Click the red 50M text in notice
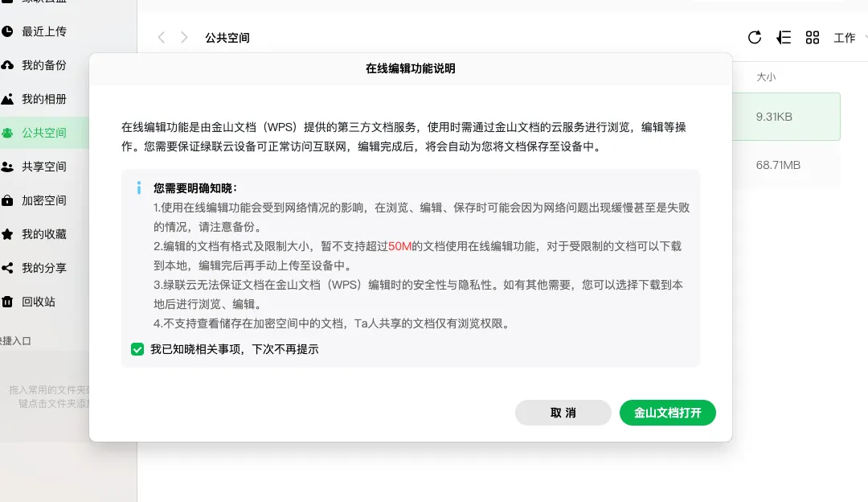 tap(399, 246)
